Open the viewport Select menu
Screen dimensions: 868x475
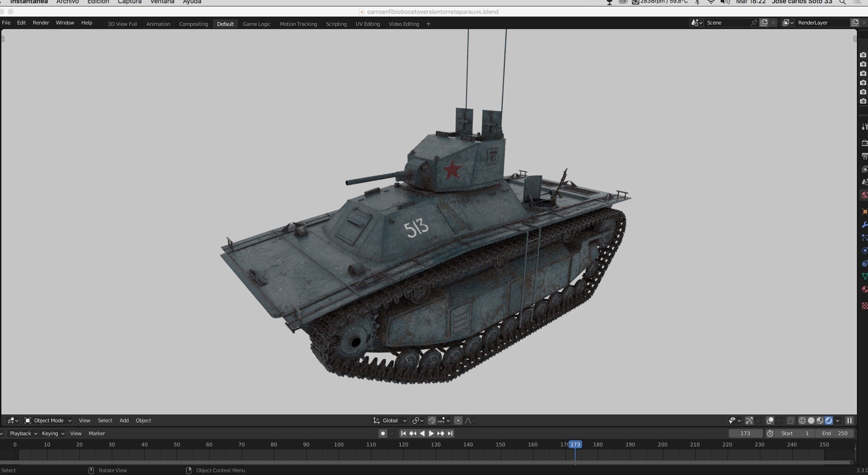coord(105,420)
